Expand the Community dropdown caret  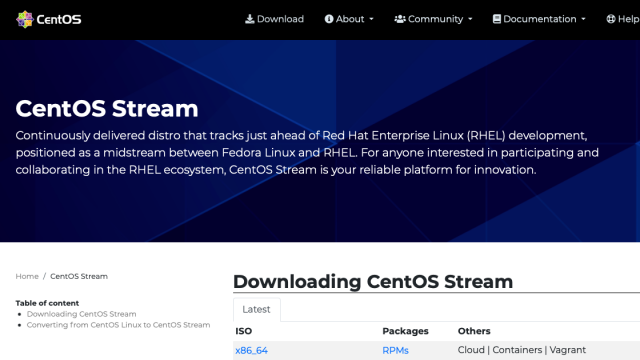pos(470,19)
